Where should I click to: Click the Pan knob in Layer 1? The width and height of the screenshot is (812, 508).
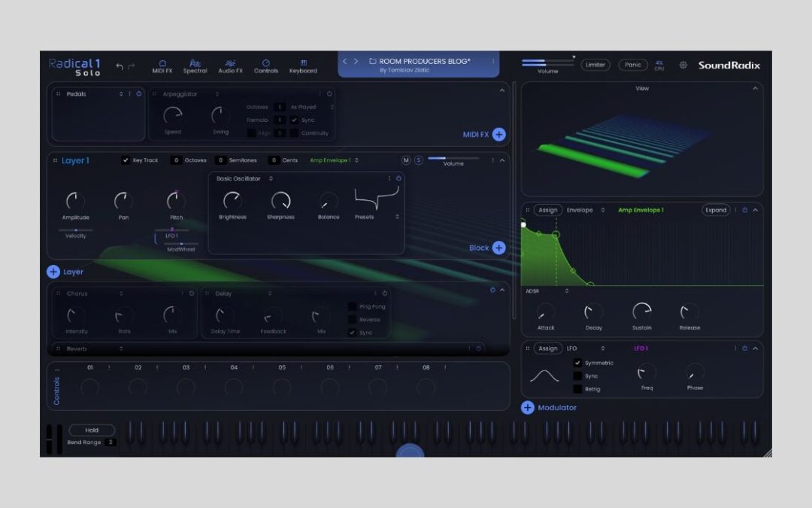click(x=123, y=201)
